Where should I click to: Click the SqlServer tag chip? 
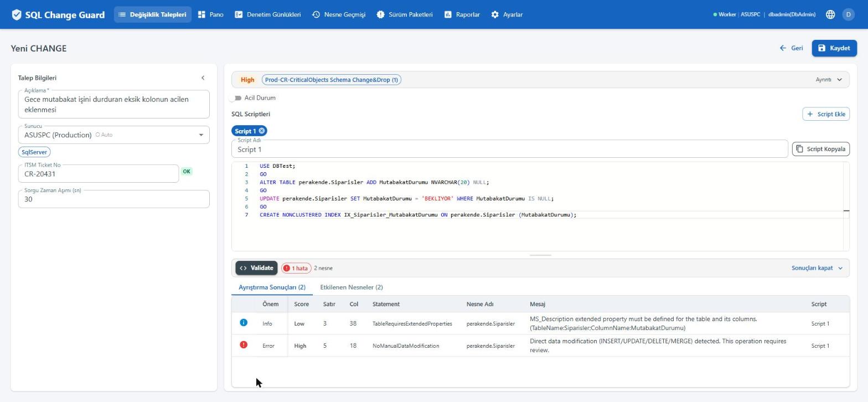point(34,152)
